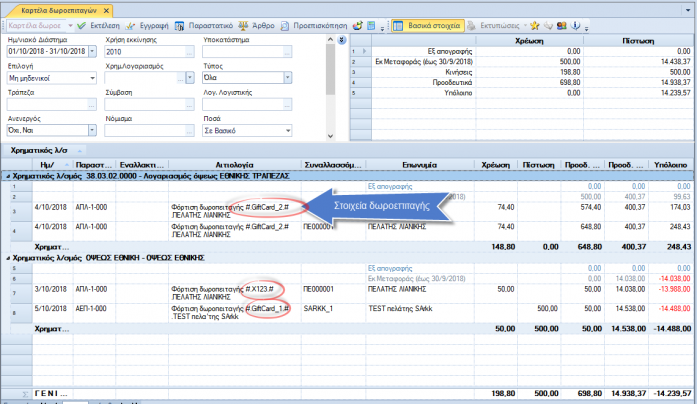
Task: Click the grand total -14.239,57 cell
Action: pos(672,393)
